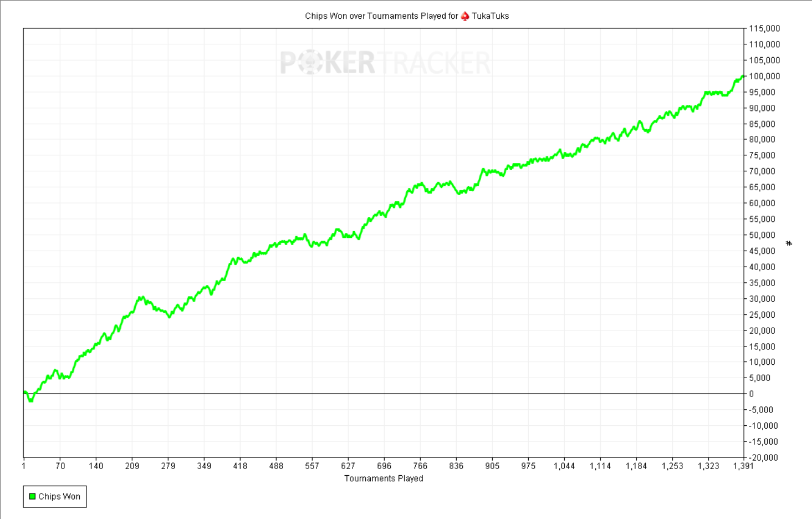Click the chart title "Chips Won over Tournaments Played for"
Screen dimensions: 812x519
tap(381, 16)
